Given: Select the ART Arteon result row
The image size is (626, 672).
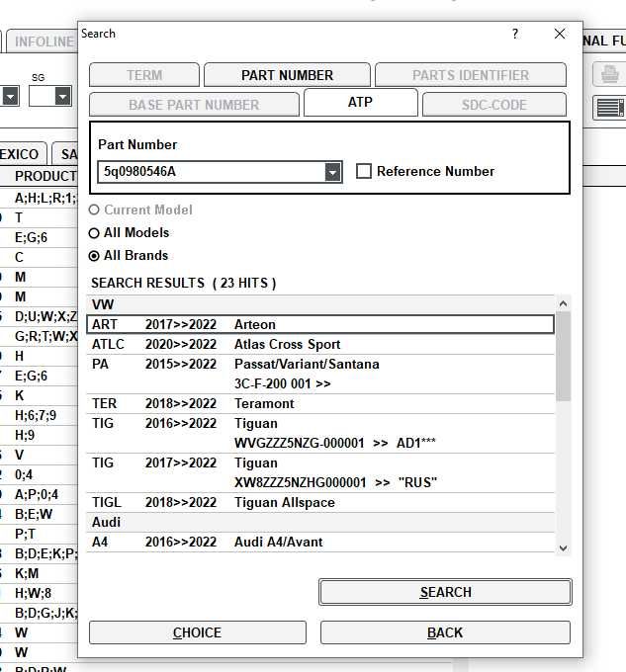Looking at the screenshot, I should point(320,324).
